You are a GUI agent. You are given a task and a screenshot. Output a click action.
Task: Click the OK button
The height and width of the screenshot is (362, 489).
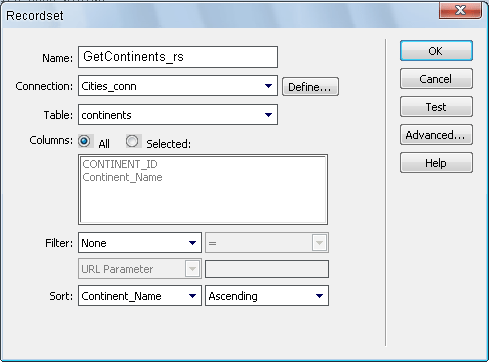coord(436,51)
